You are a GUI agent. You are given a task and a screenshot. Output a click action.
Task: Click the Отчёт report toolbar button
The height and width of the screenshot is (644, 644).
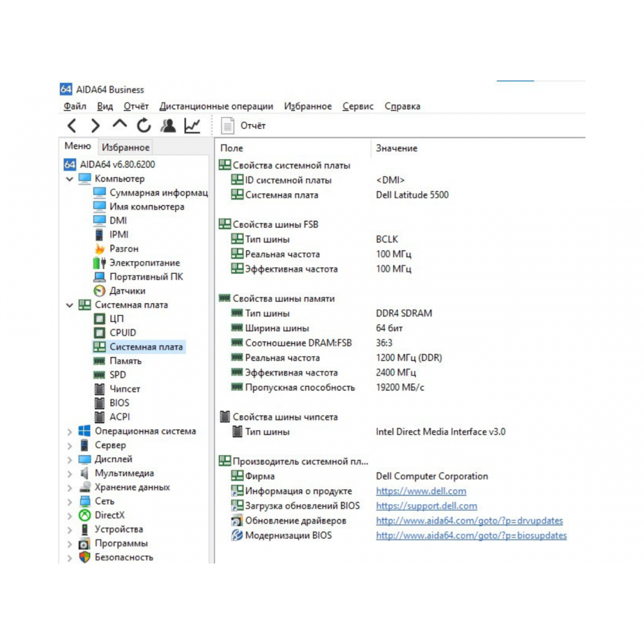pyautogui.click(x=243, y=126)
